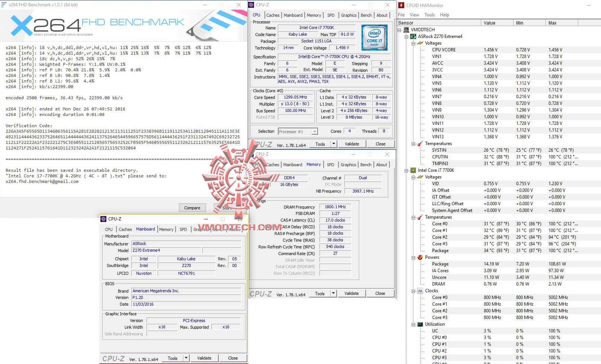Switch to the SPD tab in CPU-Z

click(x=331, y=15)
